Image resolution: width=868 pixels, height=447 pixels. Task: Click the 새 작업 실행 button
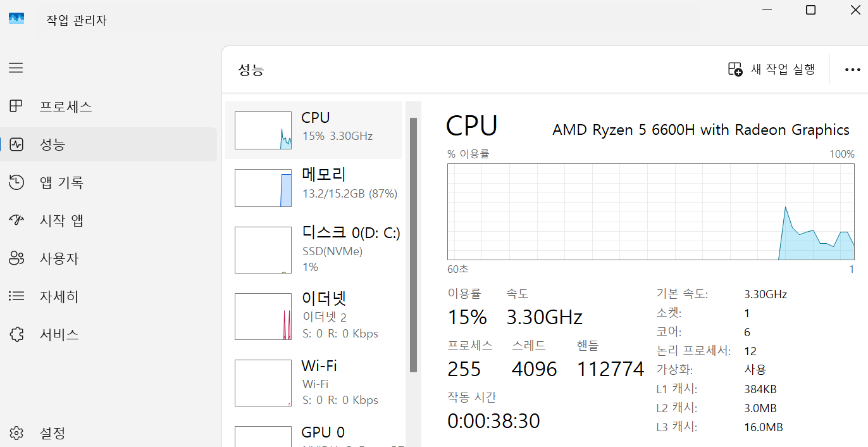point(771,69)
